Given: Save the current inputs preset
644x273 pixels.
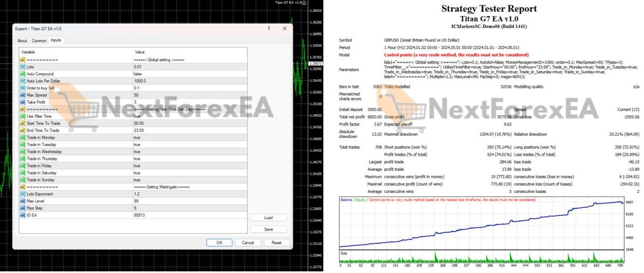Looking at the screenshot, I should click(x=268, y=229).
